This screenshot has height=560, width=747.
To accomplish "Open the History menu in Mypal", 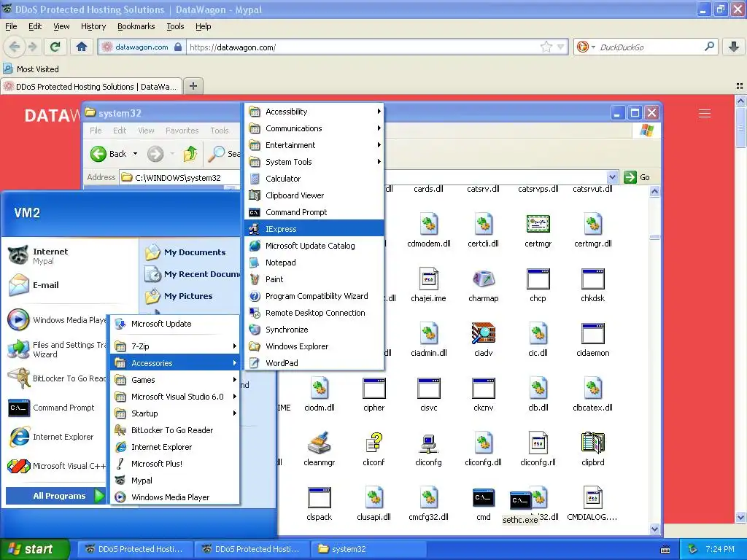I will (93, 26).
